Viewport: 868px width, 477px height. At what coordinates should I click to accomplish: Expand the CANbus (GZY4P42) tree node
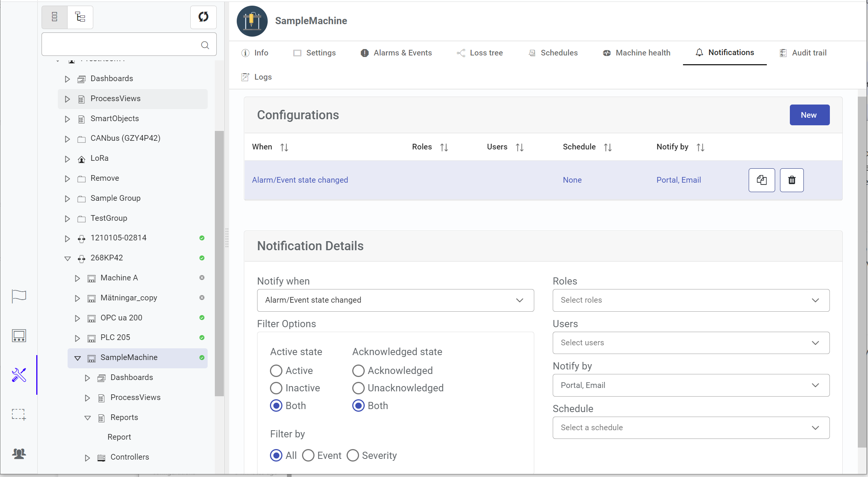67,139
